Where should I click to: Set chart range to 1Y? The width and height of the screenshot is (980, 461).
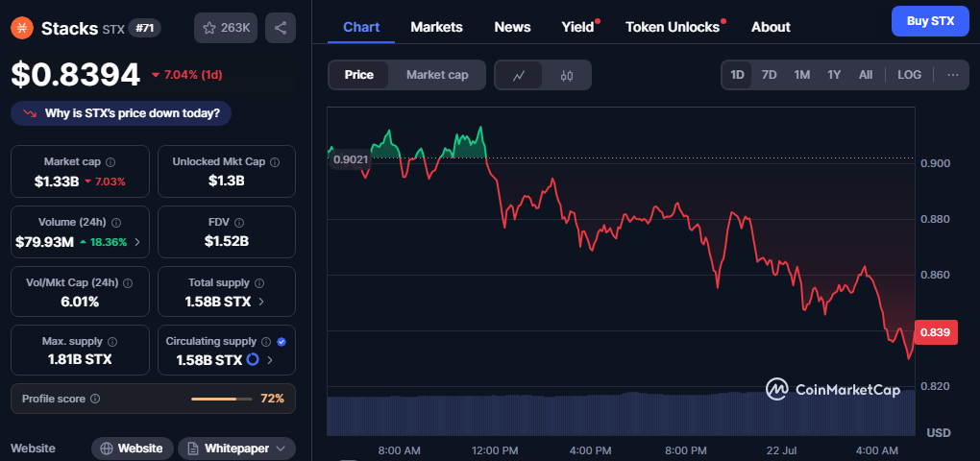click(834, 75)
